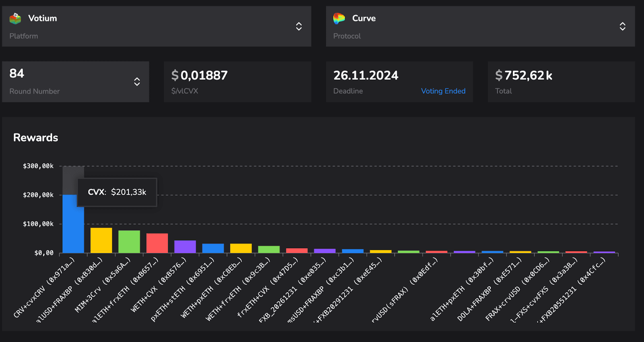Click the WETH+CVX (0xB576..) axis label
Screen dimensions: 644x342
coord(159,284)
